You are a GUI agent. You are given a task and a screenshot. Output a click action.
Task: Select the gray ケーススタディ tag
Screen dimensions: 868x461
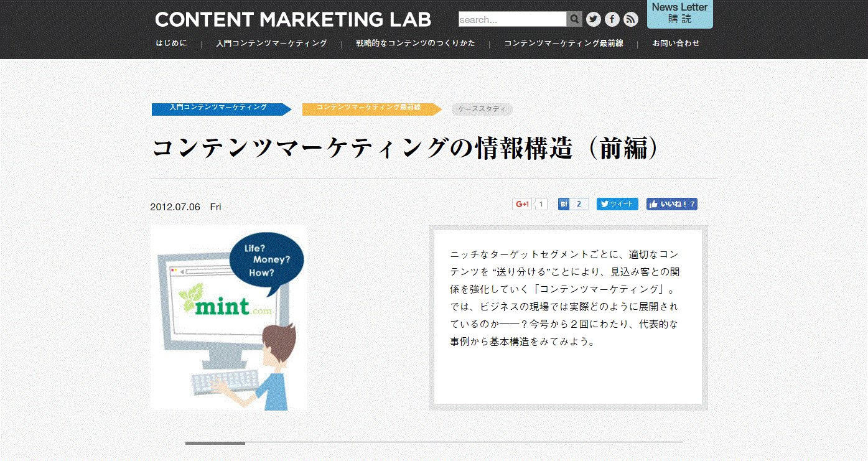point(482,109)
